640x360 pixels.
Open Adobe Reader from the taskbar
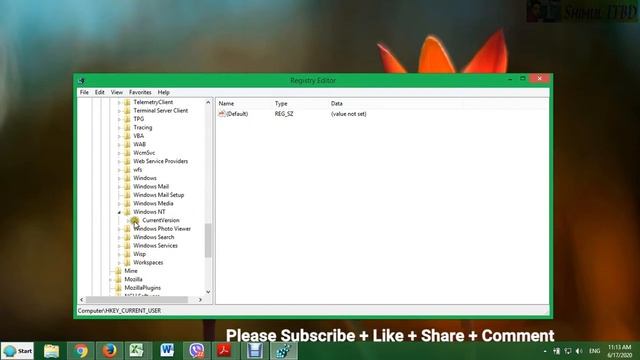click(x=224, y=351)
